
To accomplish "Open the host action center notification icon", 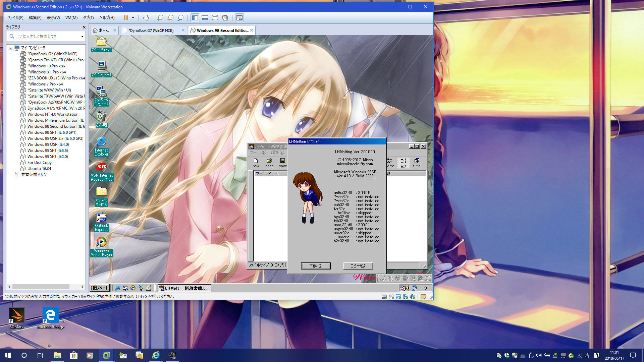I will [633, 355].
